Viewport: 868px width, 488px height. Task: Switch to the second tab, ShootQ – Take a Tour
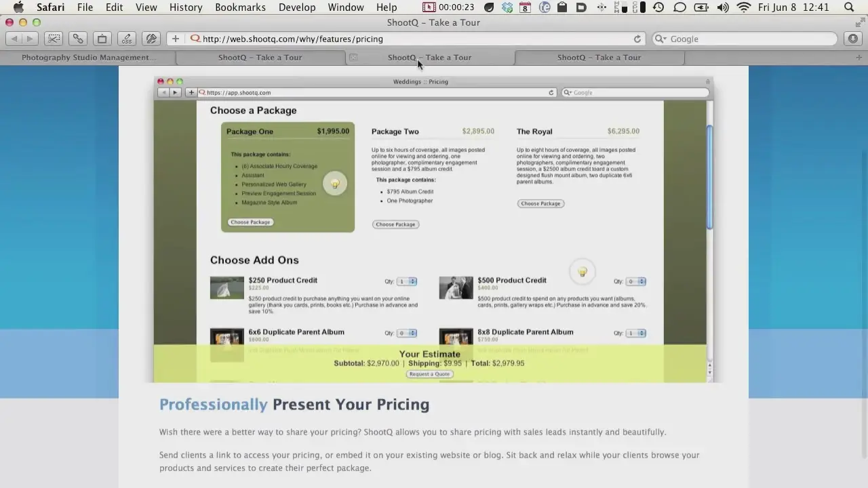[260, 58]
